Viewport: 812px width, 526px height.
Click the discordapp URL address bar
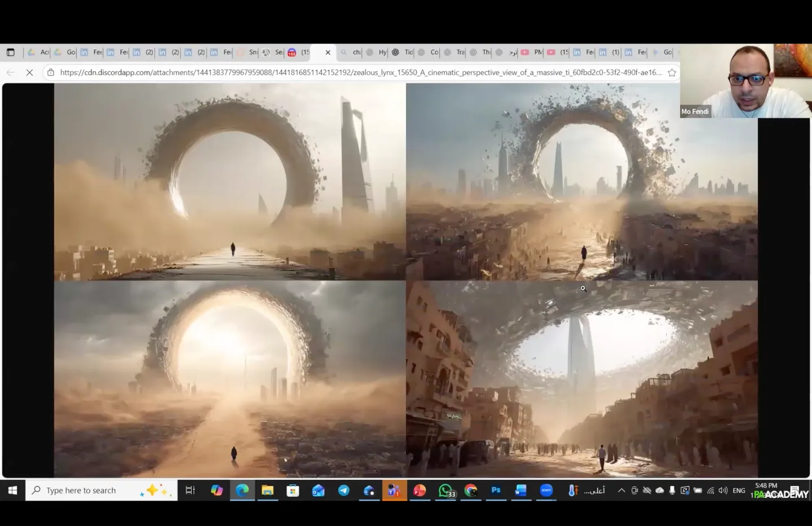(x=361, y=72)
